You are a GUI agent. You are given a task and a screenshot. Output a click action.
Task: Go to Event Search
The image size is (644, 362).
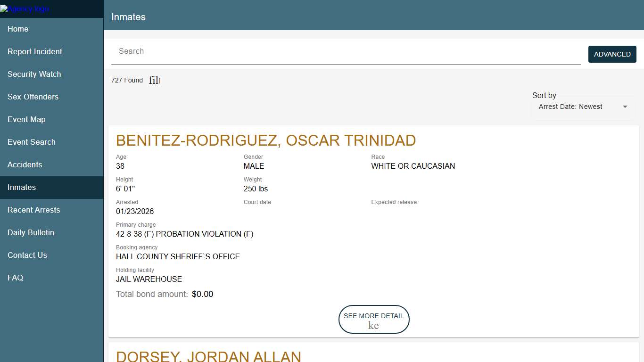click(31, 142)
